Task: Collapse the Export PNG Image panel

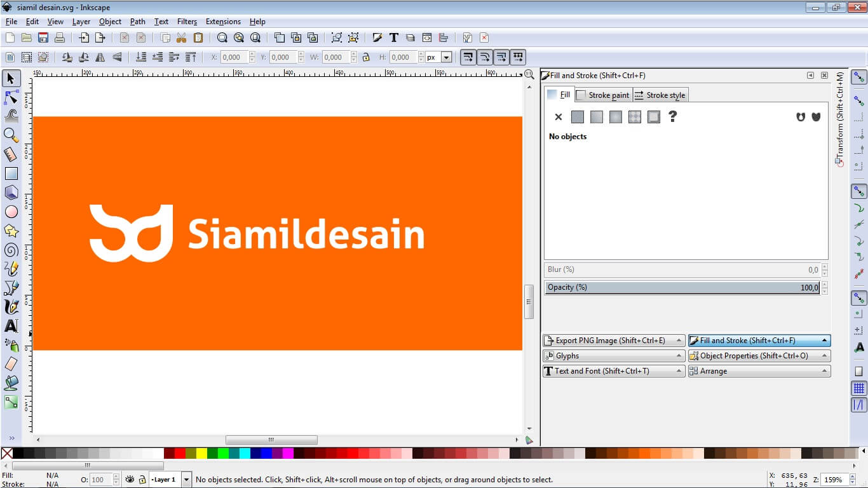Action: [x=679, y=340]
